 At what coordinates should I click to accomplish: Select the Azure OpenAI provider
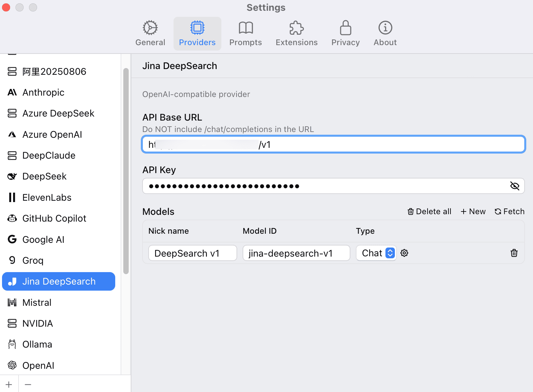pyautogui.click(x=59, y=134)
